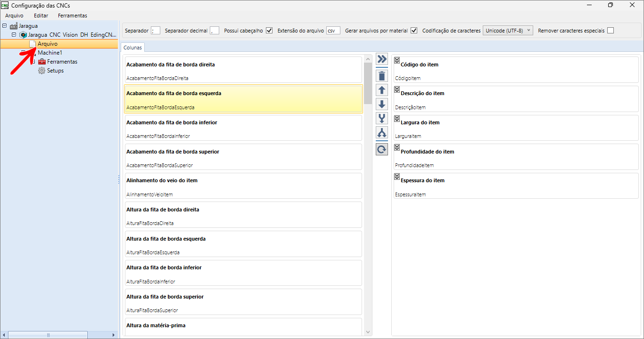Select the Setups gear item in tree

pyautogui.click(x=55, y=71)
